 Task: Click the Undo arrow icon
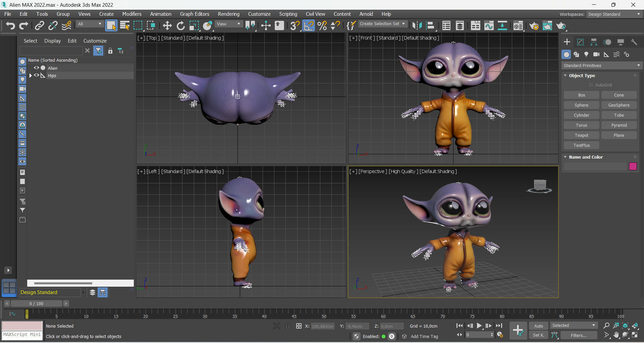10,26
